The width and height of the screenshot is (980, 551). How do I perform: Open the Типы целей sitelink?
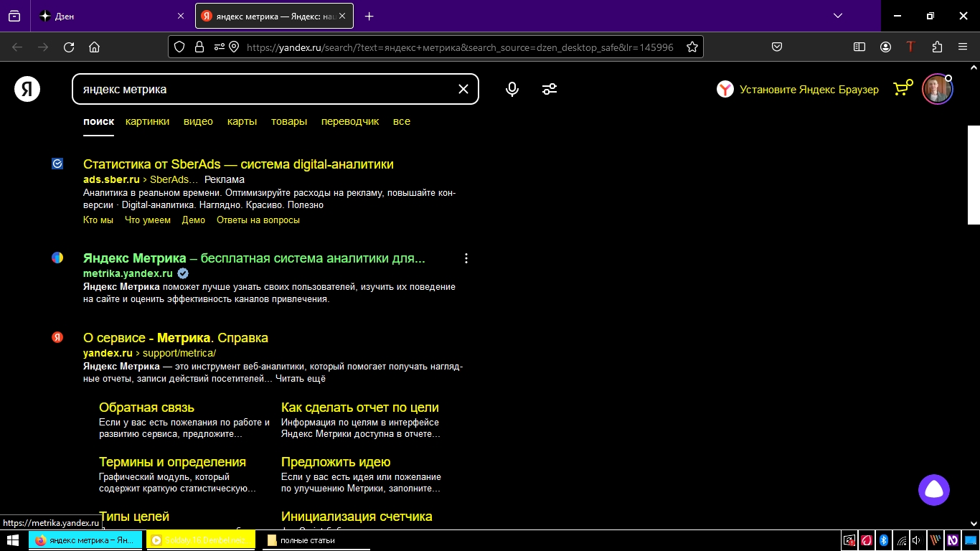point(134,517)
